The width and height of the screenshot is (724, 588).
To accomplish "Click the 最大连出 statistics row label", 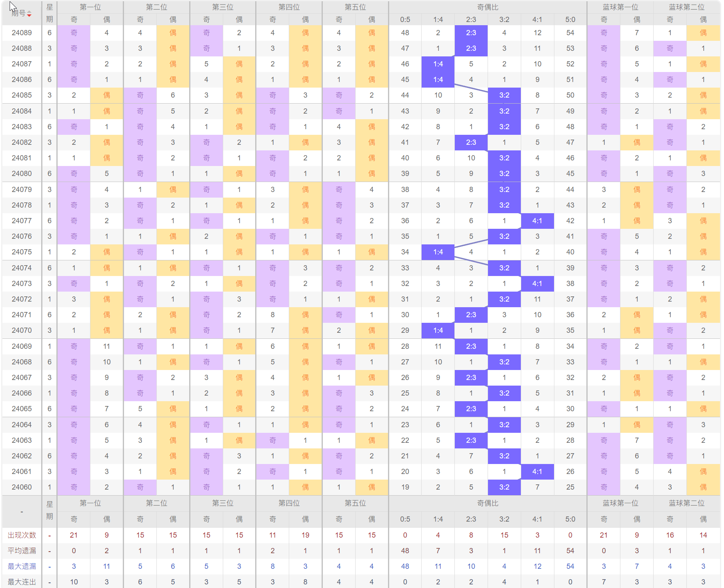I will pyautogui.click(x=22, y=582).
